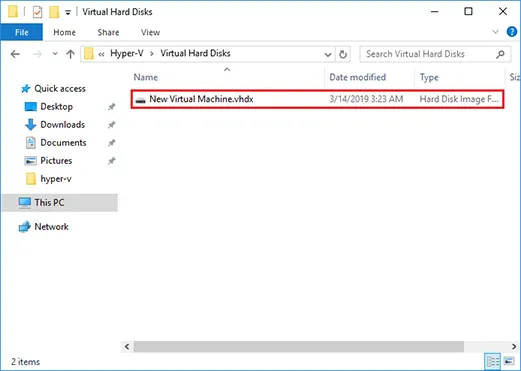Image resolution: width=521 pixels, height=371 pixels.
Task: Click the pin icon next to Desktop
Action: [112, 107]
